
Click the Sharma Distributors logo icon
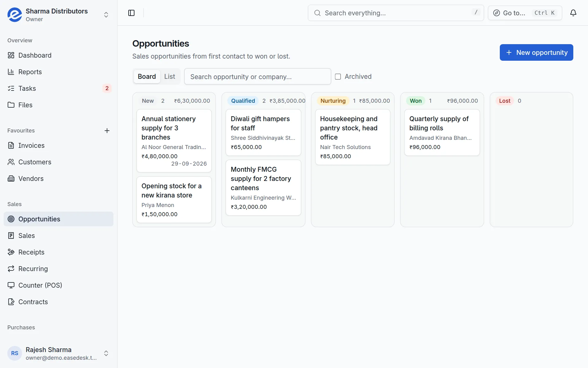[x=15, y=15]
